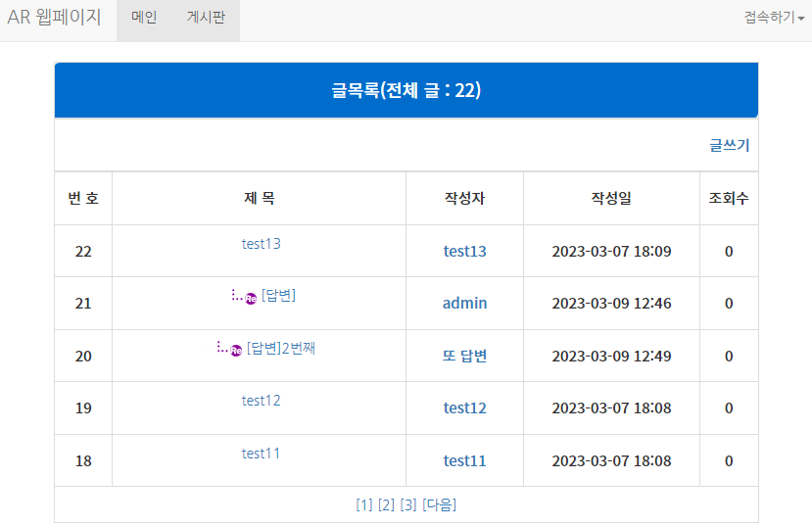
Task: Click author link test12
Action: click(x=464, y=407)
